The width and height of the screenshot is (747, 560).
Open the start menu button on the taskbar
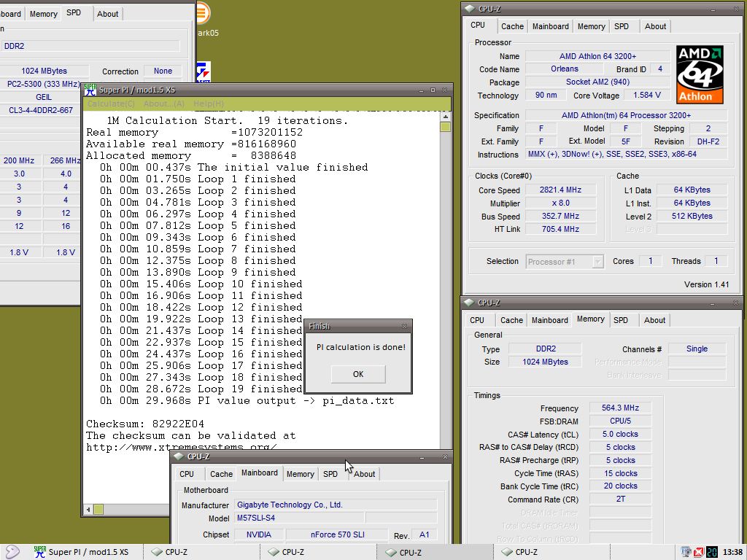(11, 552)
